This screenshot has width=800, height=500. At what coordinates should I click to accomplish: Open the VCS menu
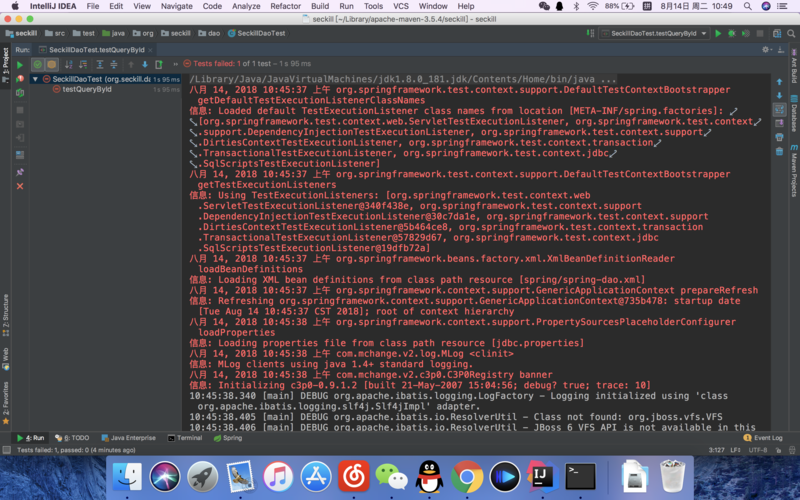point(401,6)
